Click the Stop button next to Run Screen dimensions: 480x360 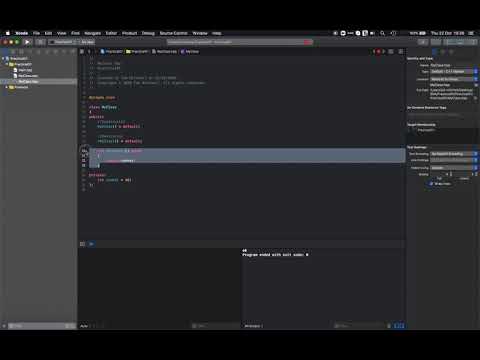(40, 42)
